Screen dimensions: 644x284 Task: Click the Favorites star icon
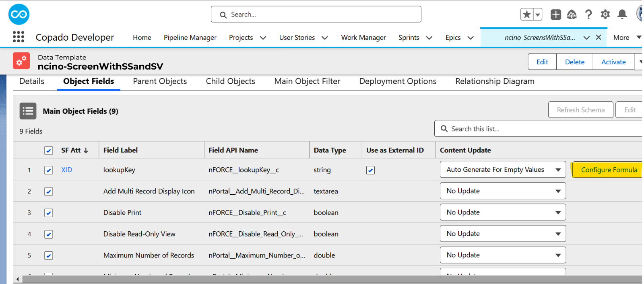[x=526, y=14]
